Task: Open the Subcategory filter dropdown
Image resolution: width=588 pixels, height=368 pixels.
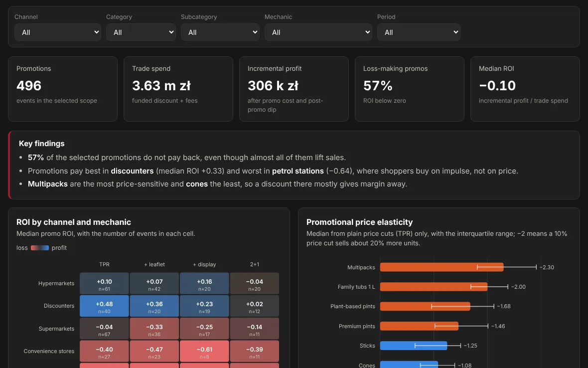Action: (220, 32)
